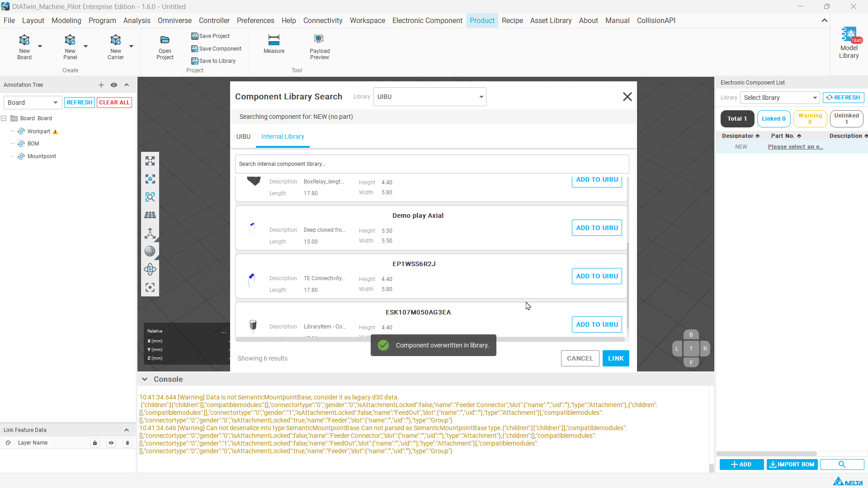
Task: Toggle layer visibility eye in Link Feature Data
Action: pos(111,443)
